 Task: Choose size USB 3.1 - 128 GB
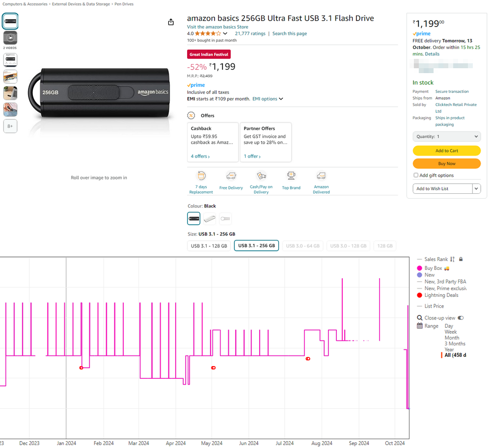pyautogui.click(x=209, y=246)
